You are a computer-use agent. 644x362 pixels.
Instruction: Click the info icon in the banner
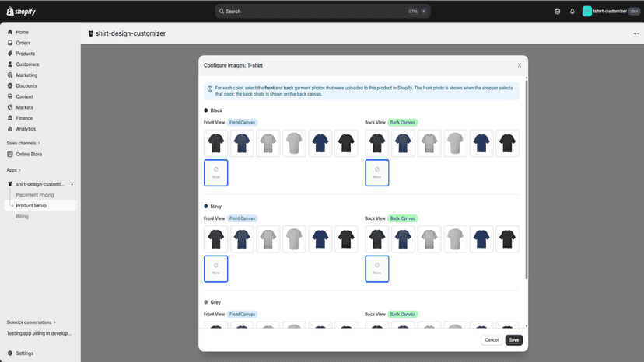210,89
